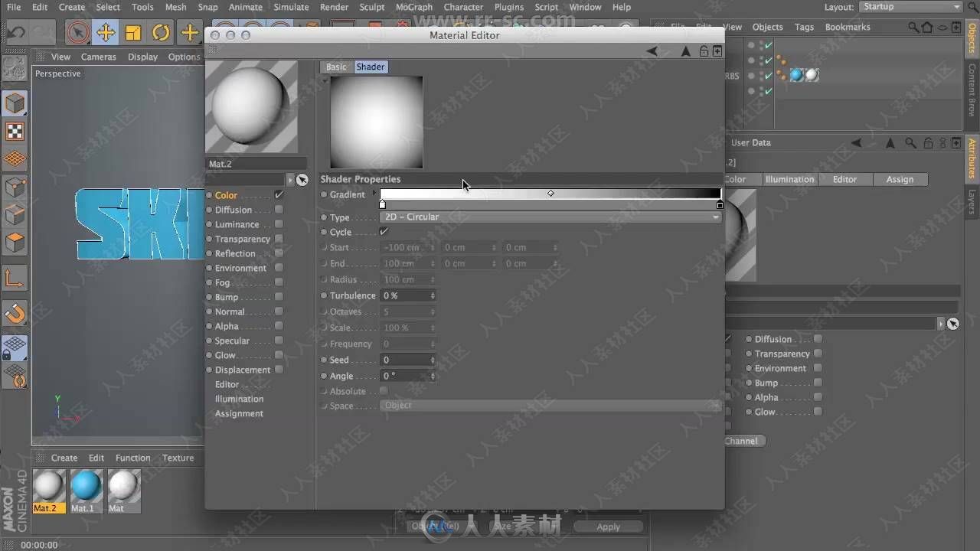Click Material Editor up arrow
980x551 pixels.
[685, 51]
